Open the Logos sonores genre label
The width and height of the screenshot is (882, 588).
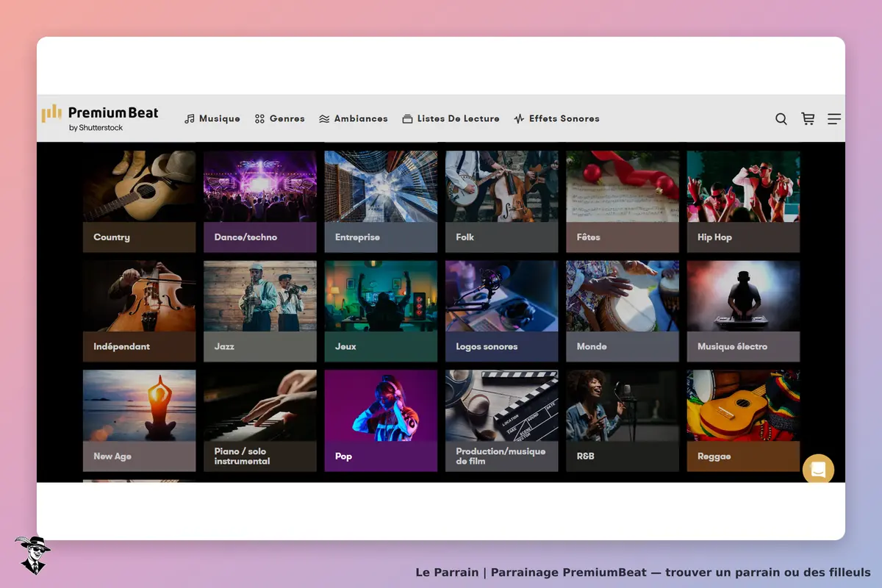coord(487,347)
